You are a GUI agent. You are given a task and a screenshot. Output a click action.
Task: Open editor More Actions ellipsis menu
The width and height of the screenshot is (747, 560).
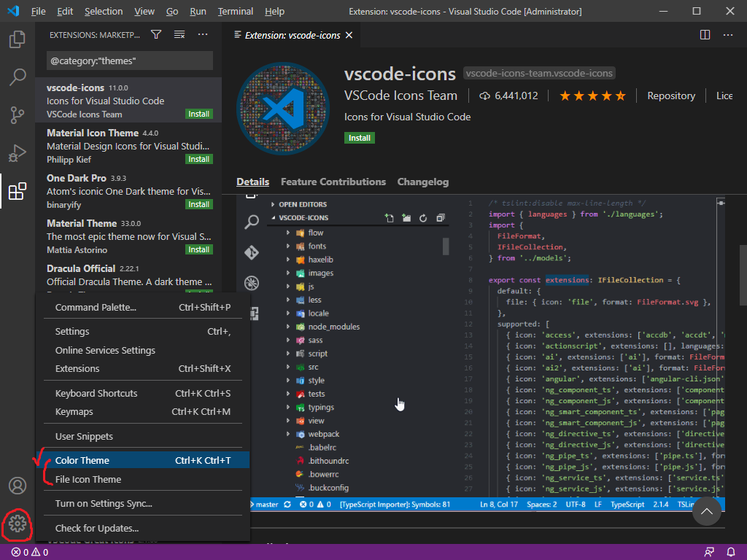[x=728, y=34]
